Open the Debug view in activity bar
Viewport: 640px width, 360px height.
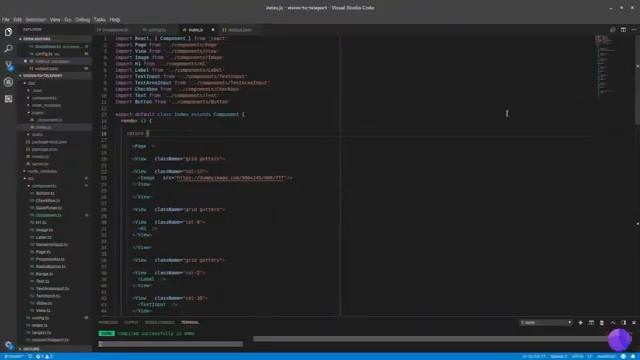[8, 82]
